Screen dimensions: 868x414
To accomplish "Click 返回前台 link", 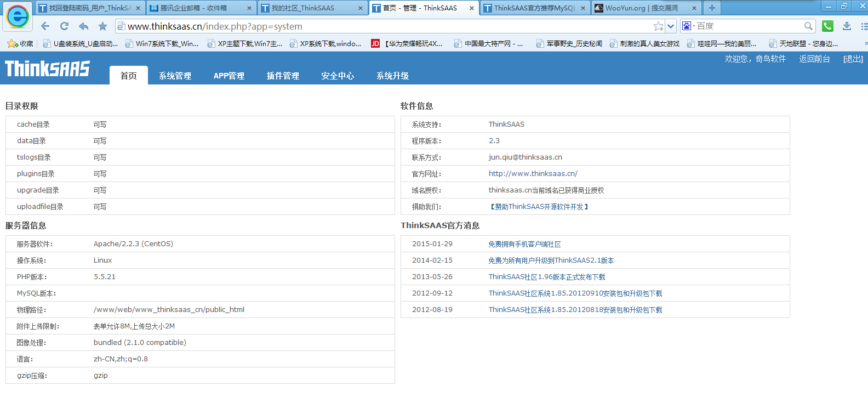I will click(x=814, y=59).
